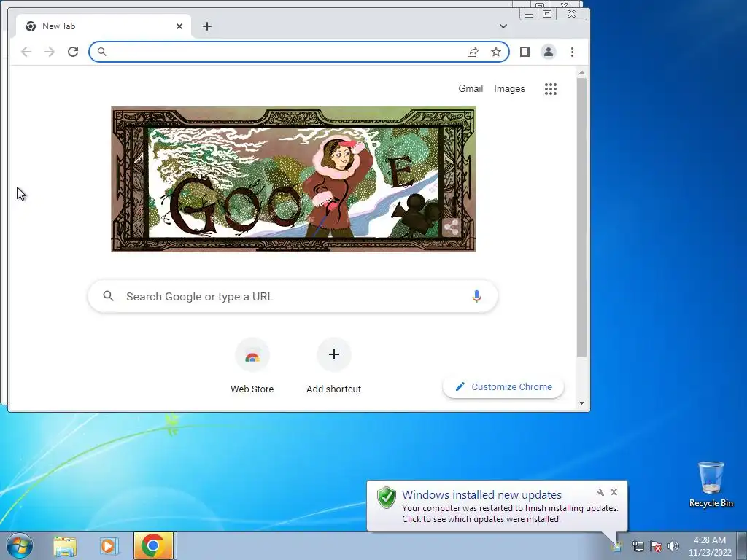Close the Windows update notification balloon

tap(614, 492)
